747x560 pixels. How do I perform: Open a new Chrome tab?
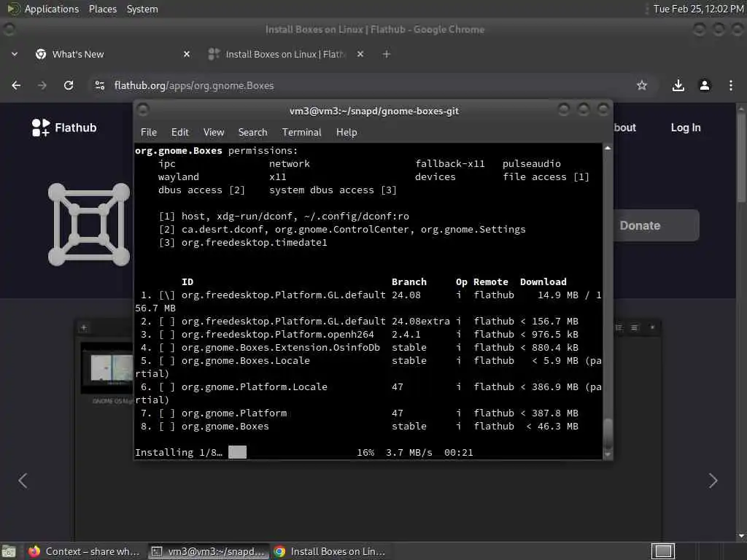(x=387, y=54)
